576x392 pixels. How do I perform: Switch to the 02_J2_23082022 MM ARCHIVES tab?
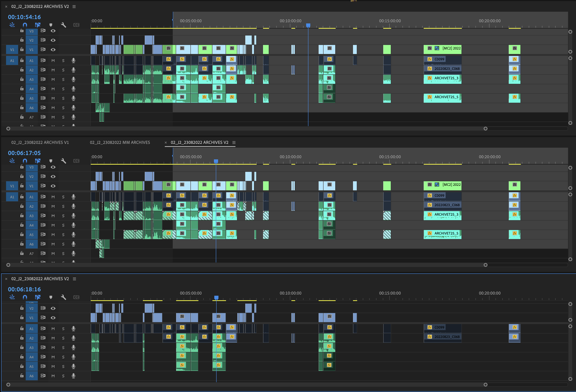[x=120, y=143]
